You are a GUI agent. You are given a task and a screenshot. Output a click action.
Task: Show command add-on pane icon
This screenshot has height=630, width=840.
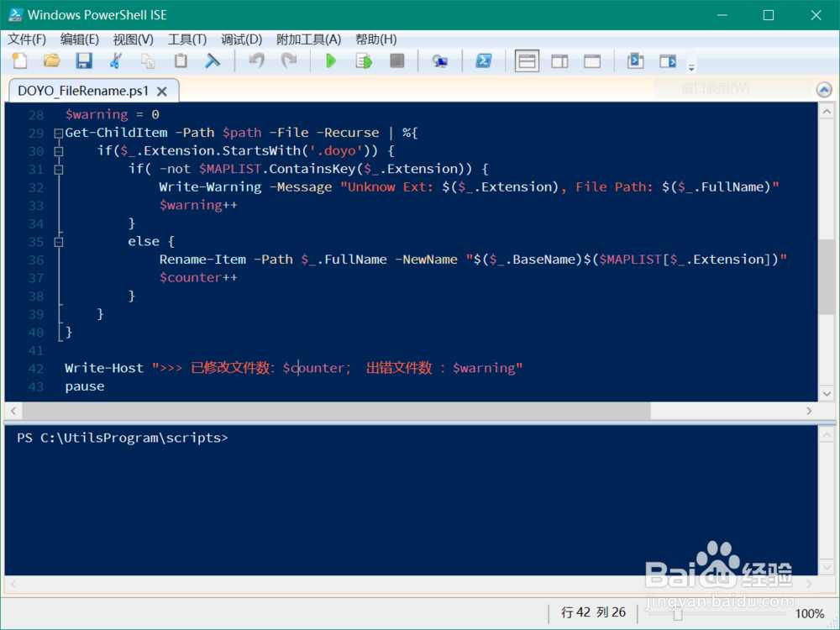tap(668, 61)
